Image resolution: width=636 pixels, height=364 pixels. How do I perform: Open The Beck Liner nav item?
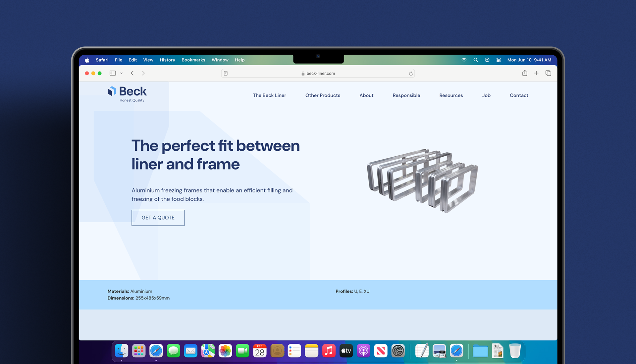pos(269,95)
